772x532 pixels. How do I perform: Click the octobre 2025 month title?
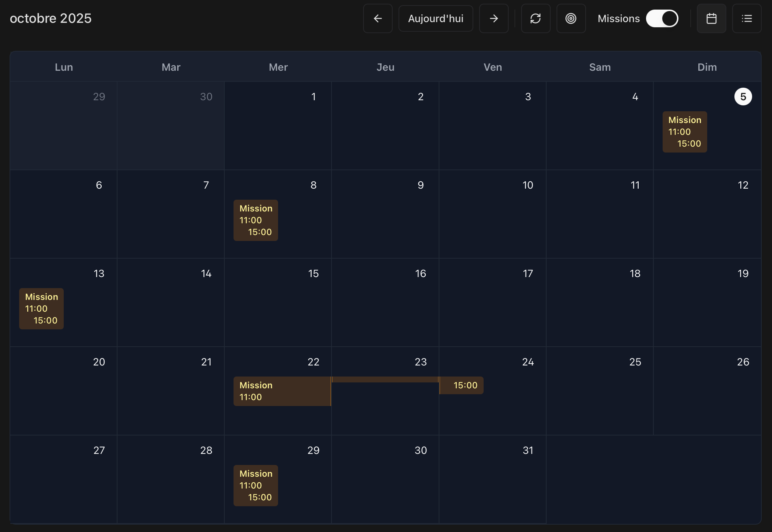tap(51, 18)
